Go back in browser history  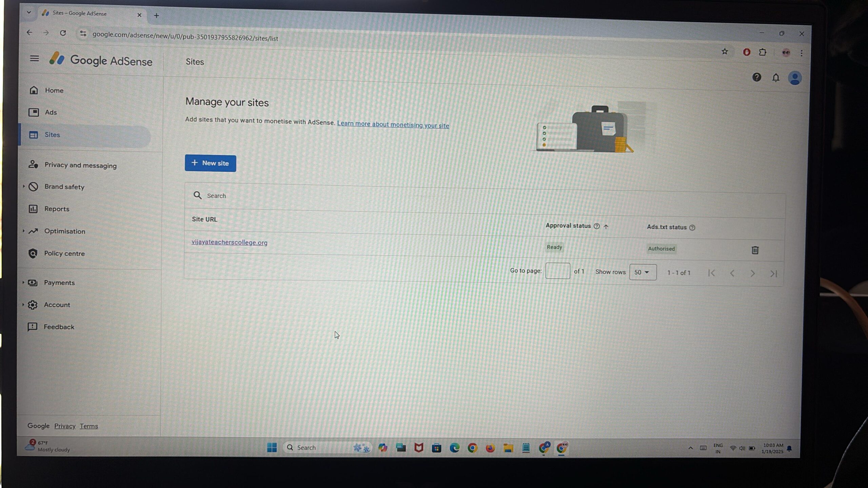point(29,33)
